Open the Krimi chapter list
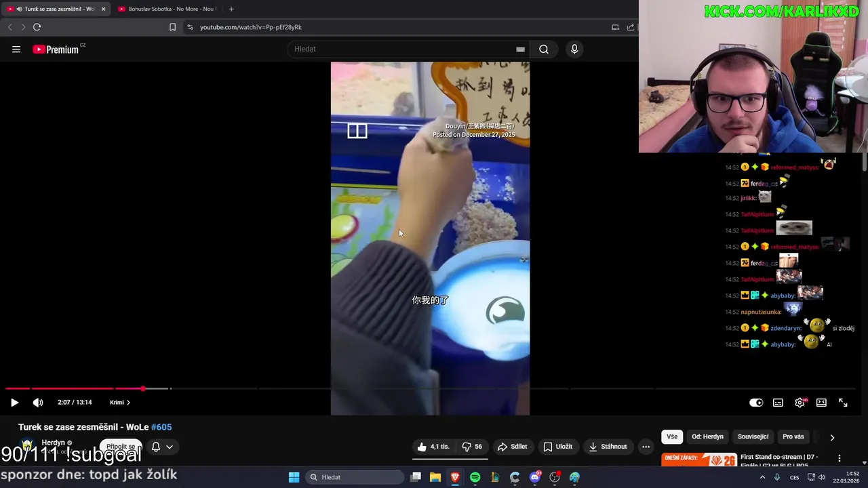Viewport: 868px width, 488px height. [120, 403]
